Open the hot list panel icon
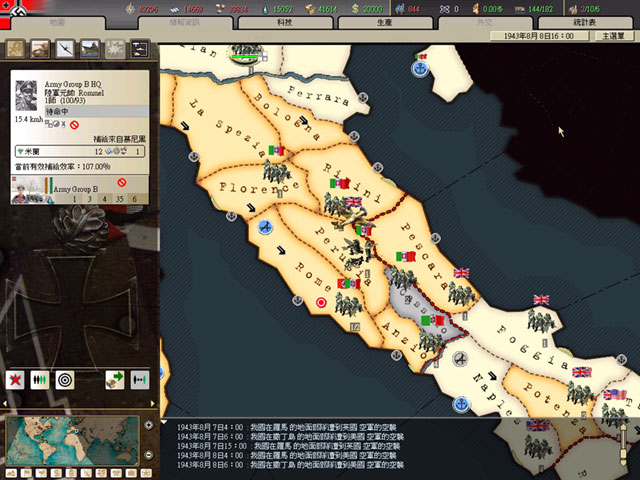The width and height of the screenshot is (640, 480). pos(140,49)
